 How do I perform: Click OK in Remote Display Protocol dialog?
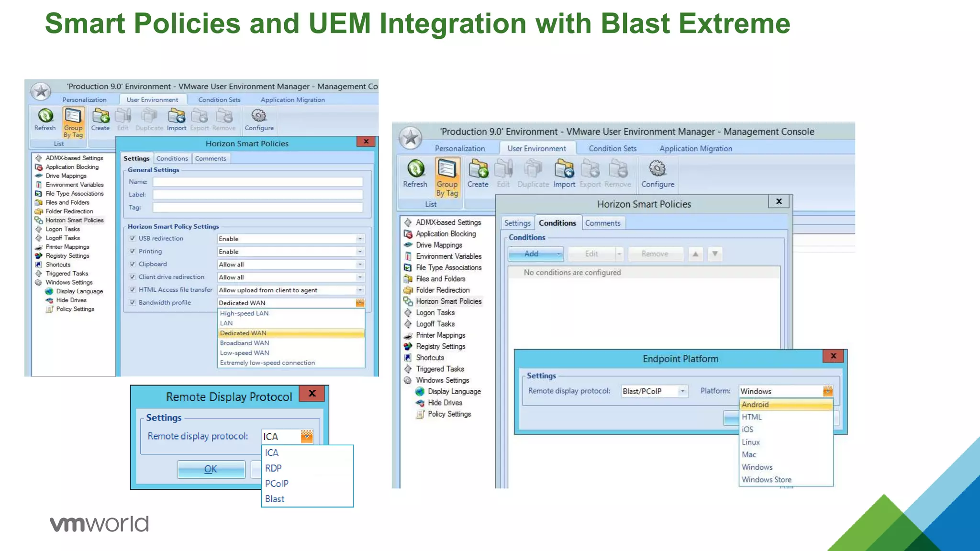(211, 469)
